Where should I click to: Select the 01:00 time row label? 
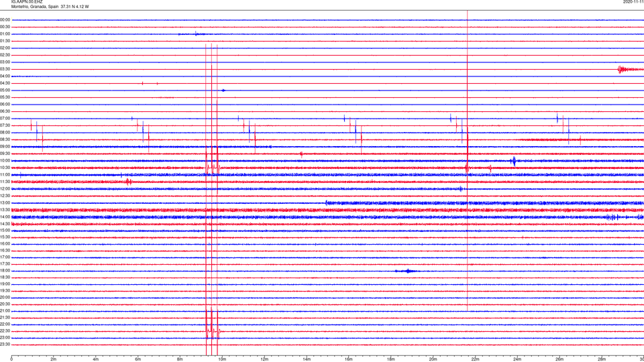pos(5,34)
